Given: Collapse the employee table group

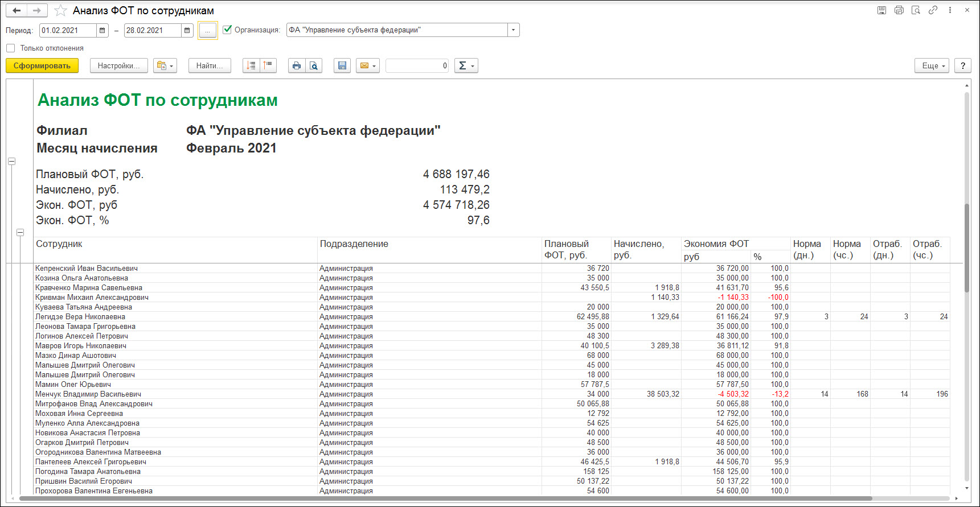Looking at the screenshot, I should pos(20,233).
